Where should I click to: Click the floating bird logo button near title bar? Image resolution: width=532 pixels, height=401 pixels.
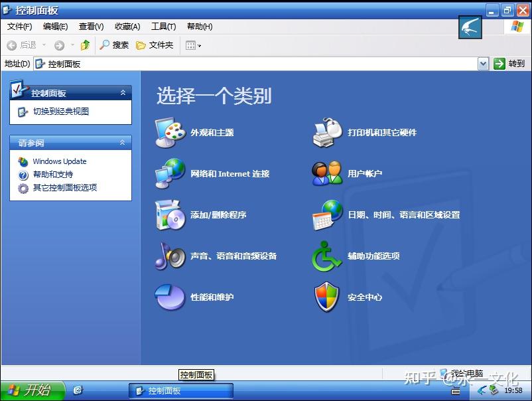pos(470,27)
